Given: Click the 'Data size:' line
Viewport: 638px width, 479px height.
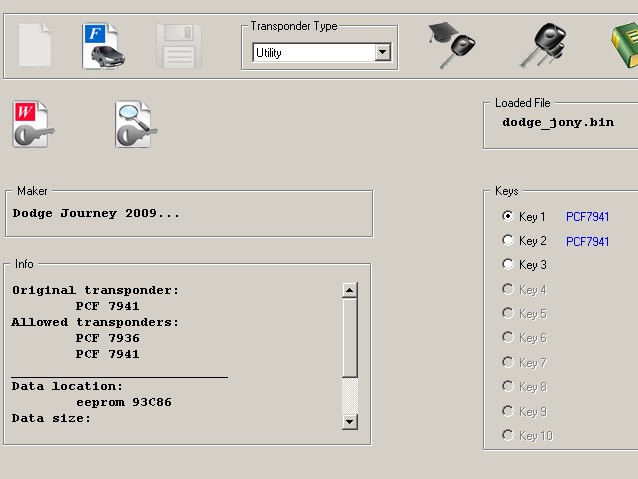Looking at the screenshot, I should click(x=51, y=418).
